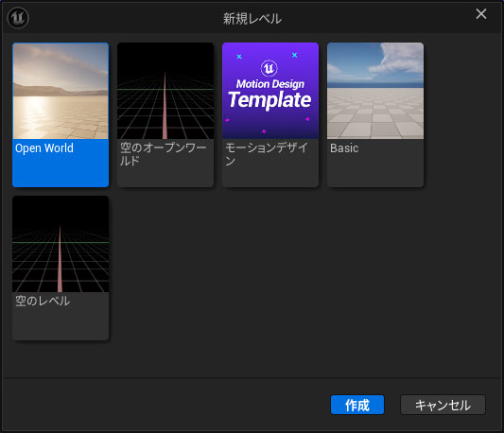Click the 新規レベル title text

coord(252,19)
